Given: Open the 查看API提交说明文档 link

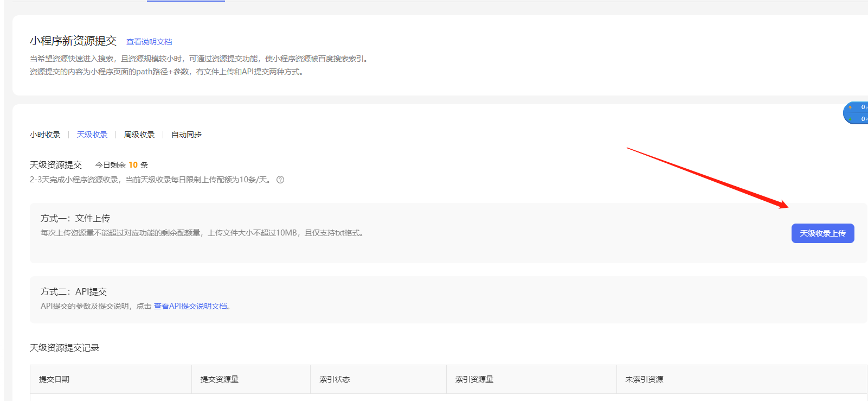Looking at the screenshot, I should [x=190, y=306].
